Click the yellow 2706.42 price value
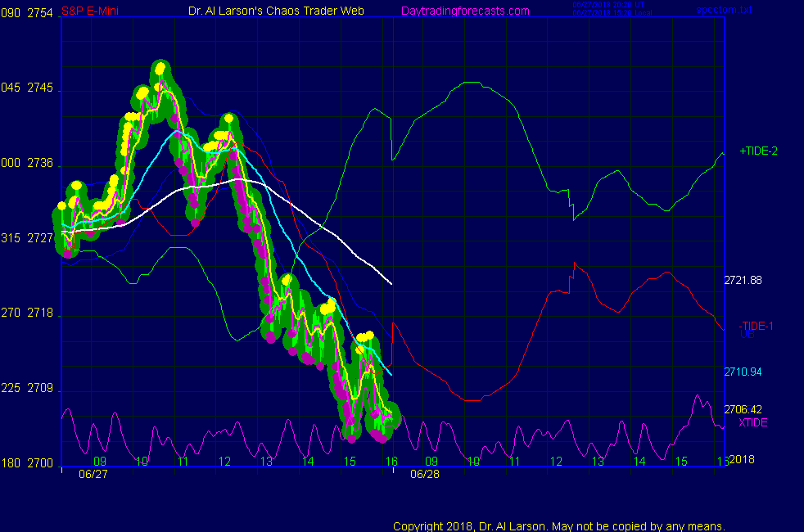 (743, 409)
